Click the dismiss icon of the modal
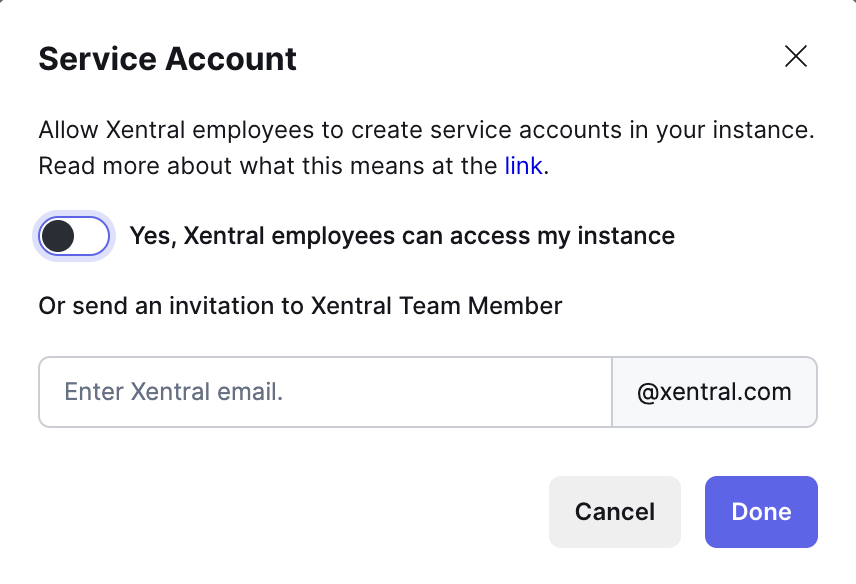 [796, 57]
